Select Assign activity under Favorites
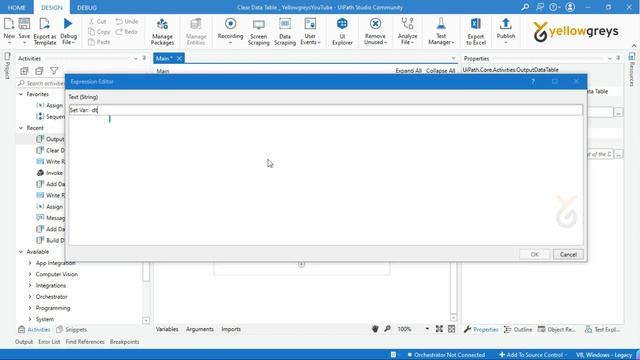Image resolution: width=640 pixels, height=360 pixels. pos(49,105)
